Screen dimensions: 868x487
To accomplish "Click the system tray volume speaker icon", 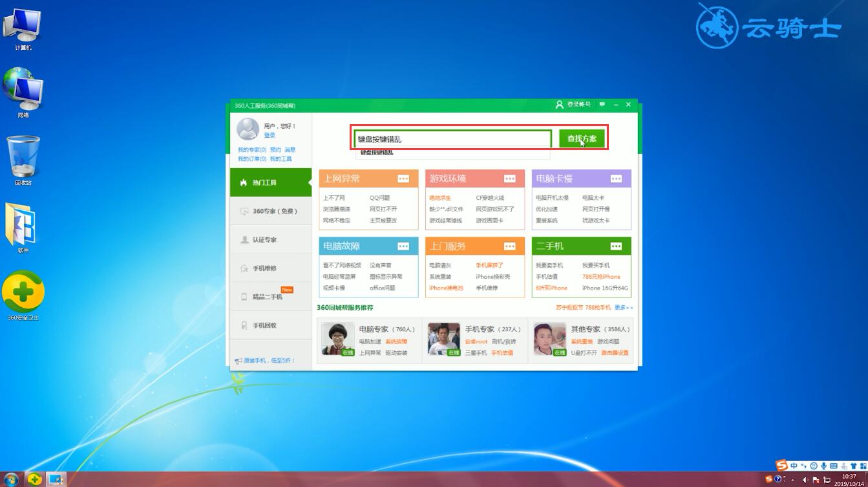I will coord(805,480).
